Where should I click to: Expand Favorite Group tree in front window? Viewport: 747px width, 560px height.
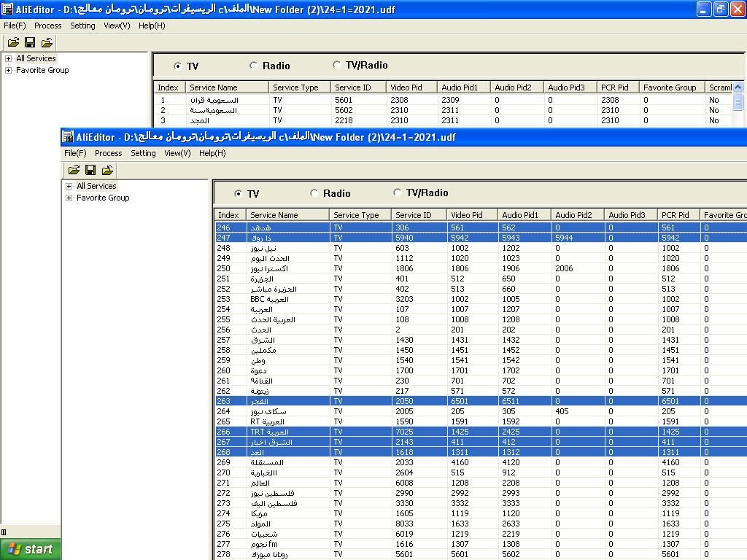[69, 198]
